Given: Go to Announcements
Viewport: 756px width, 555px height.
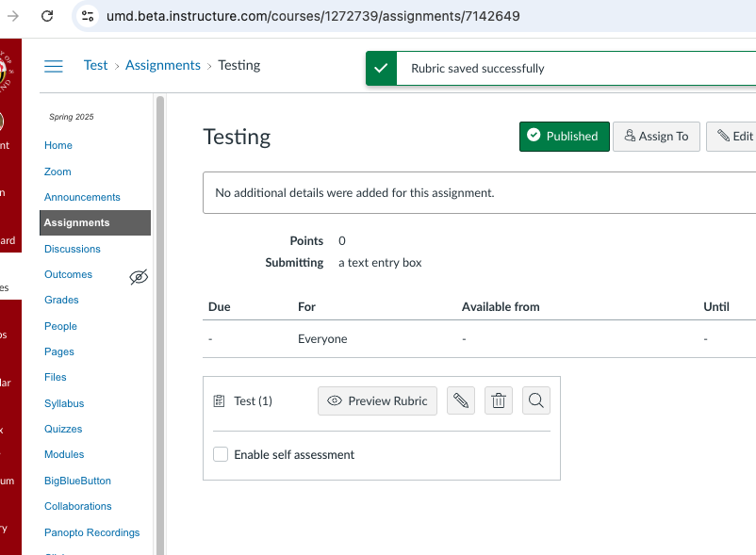Looking at the screenshot, I should (82, 197).
